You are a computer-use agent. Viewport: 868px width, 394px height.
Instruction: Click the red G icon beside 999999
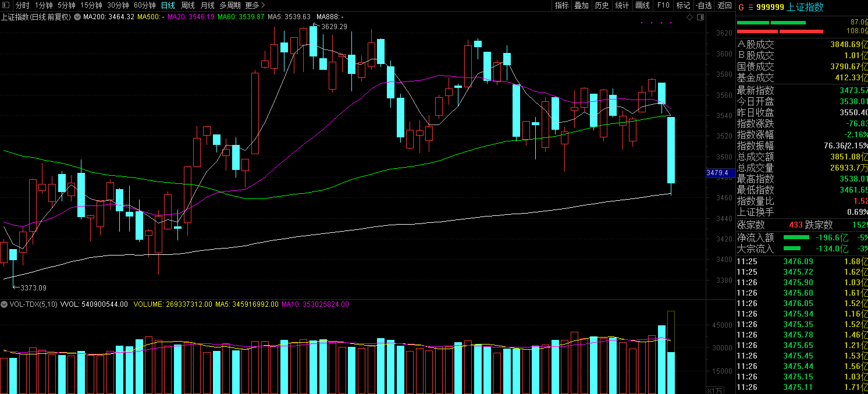pos(741,7)
